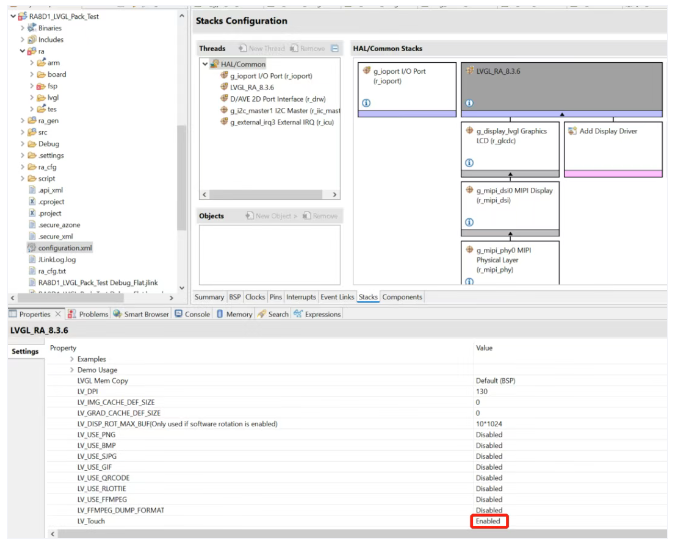
Task: Select the Settings side tab in Properties
Action: click(x=25, y=351)
